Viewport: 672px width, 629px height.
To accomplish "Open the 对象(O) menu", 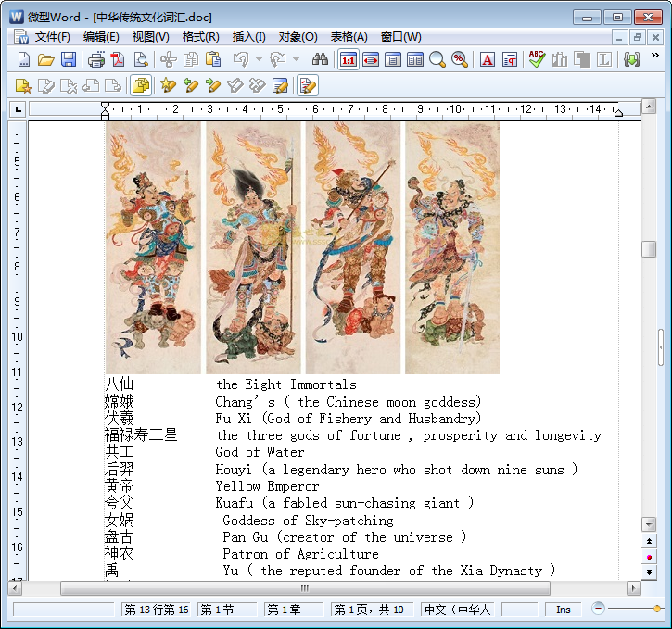I will 298,37.
